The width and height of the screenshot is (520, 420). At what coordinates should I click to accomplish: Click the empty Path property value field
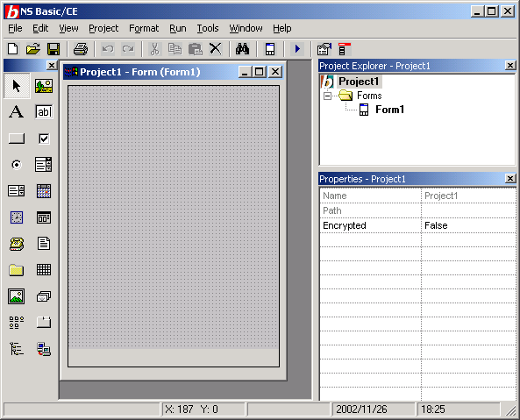[468, 210]
